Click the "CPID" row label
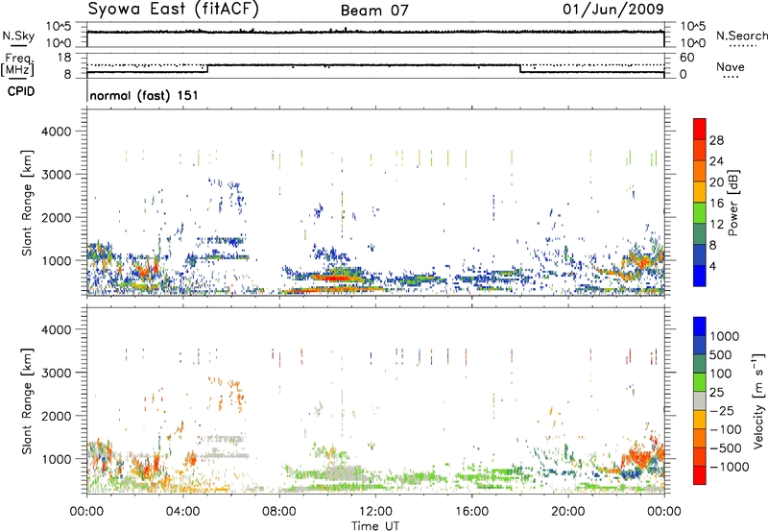Image resolution: width=768 pixels, height=532 pixels. pyautogui.click(x=21, y=91)
